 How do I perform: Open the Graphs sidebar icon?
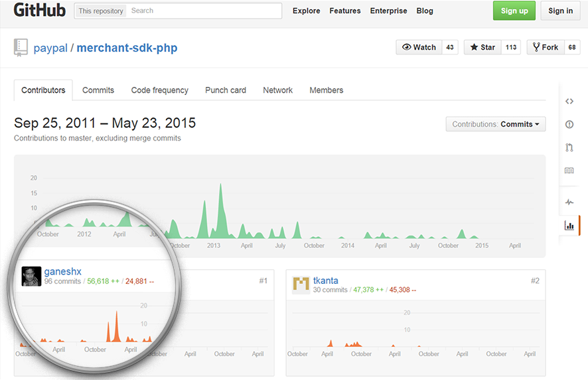click(x=569, y=225)
